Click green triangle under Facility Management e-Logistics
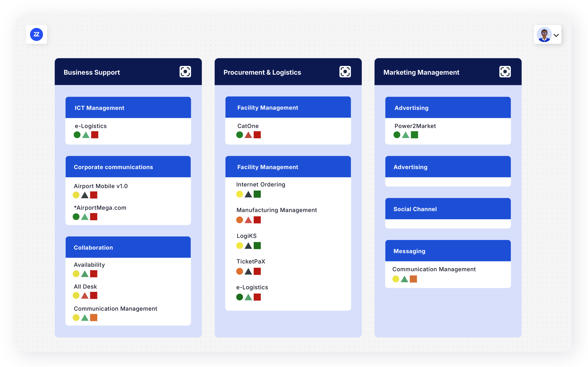 pyautogui.click(x=248, y=297)
